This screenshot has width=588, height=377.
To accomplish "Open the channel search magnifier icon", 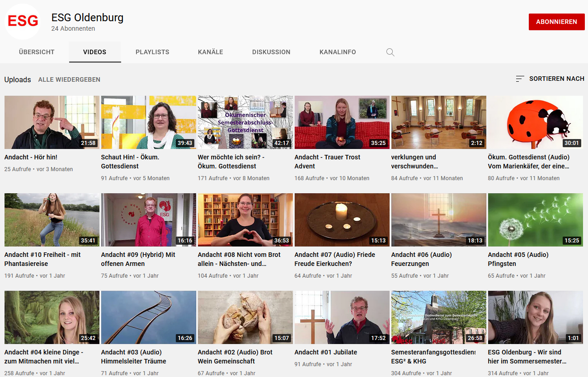I will pos(390,52).
